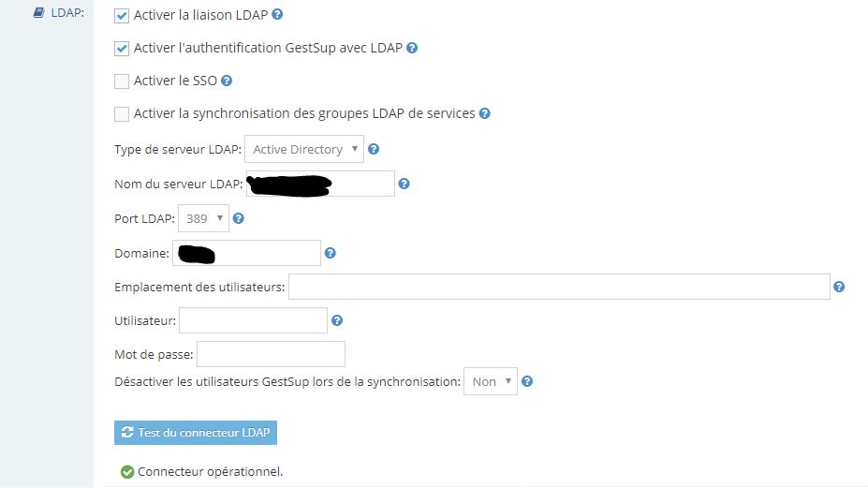Screen dimensions: 868x488
Task: Click help icon next to GestSup authentication option
Action: tap(412, 48)
